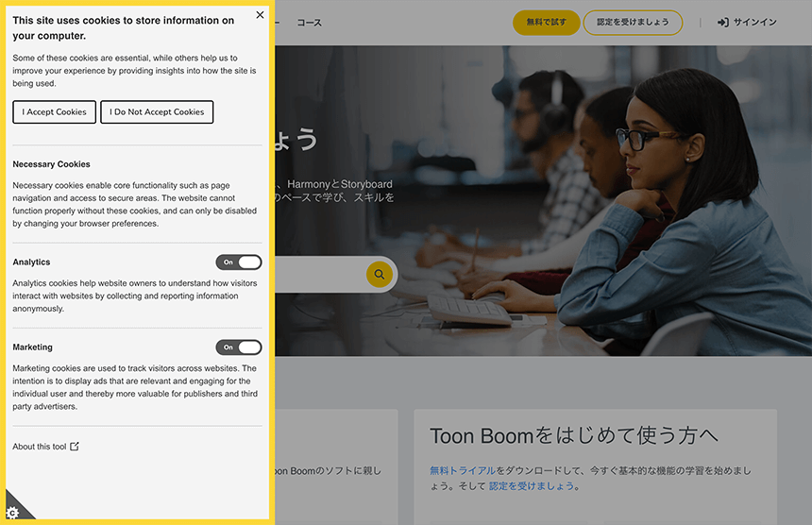Open the About this tool link
The width and height of the screenshot is (812, 525).
pyautogui.click(x=40, y=447)
